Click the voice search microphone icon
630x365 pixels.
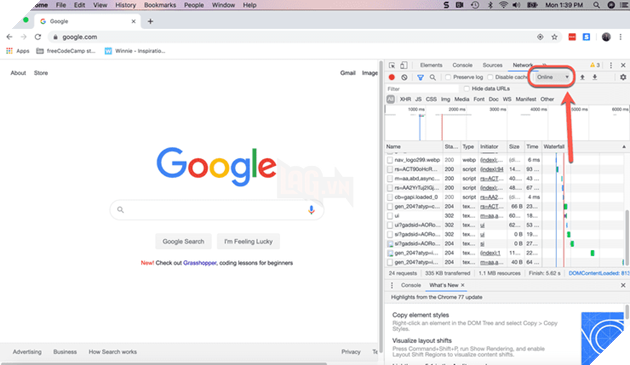(x=311, y=210)
